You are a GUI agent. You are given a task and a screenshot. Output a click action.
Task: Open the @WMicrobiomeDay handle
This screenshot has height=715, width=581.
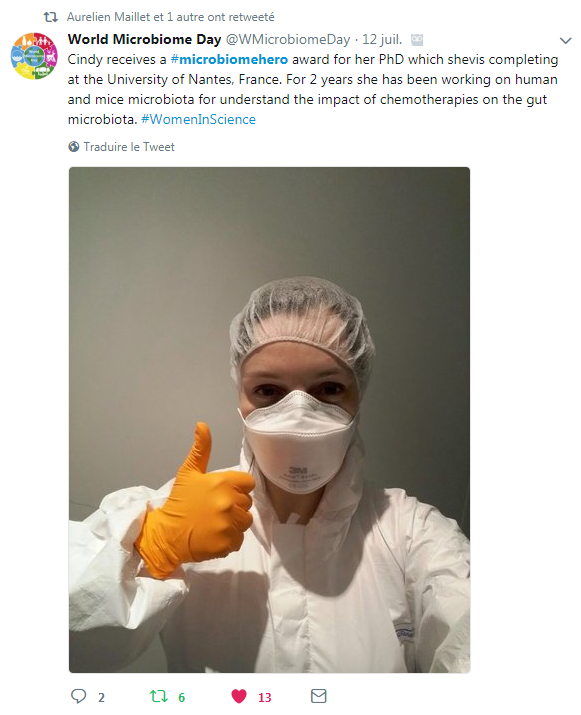tap(288, 40)
